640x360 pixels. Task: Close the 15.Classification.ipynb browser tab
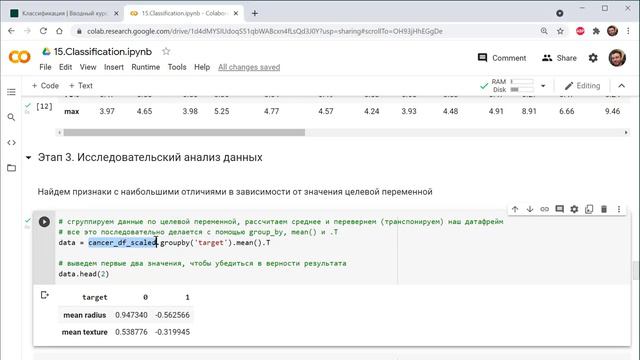click(236, 13)
